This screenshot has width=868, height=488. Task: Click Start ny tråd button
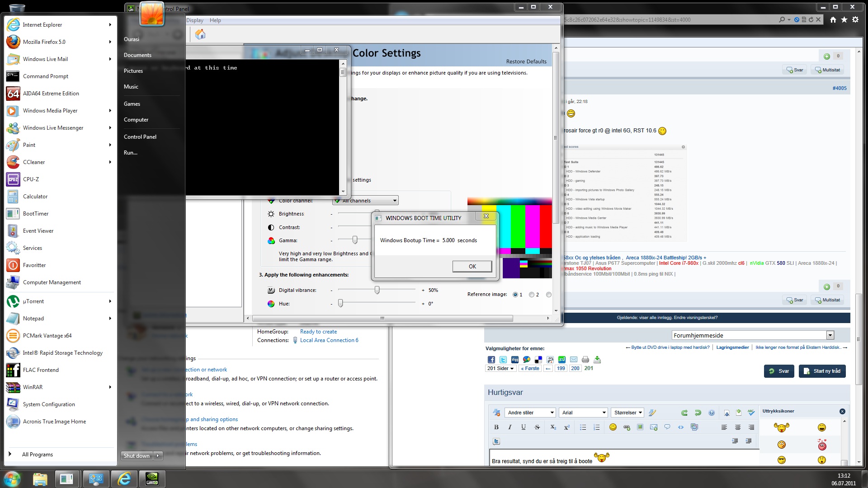pos(822,371)
